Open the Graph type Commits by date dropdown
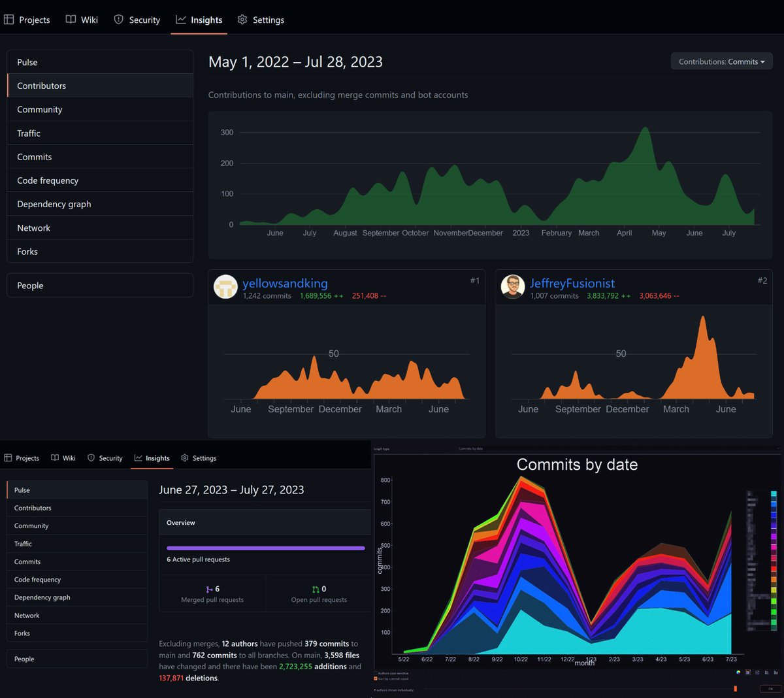784x698 pixels. [619, 448]
